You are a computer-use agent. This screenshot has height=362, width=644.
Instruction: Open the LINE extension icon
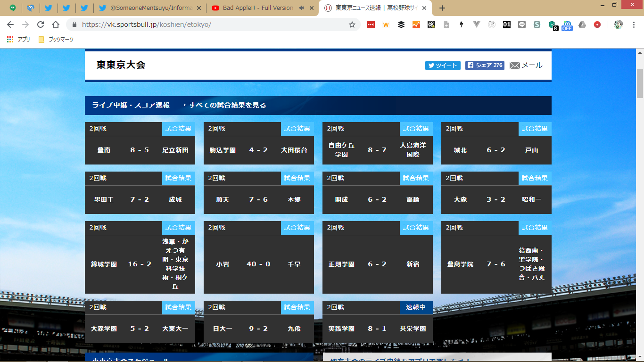(521, 25)
